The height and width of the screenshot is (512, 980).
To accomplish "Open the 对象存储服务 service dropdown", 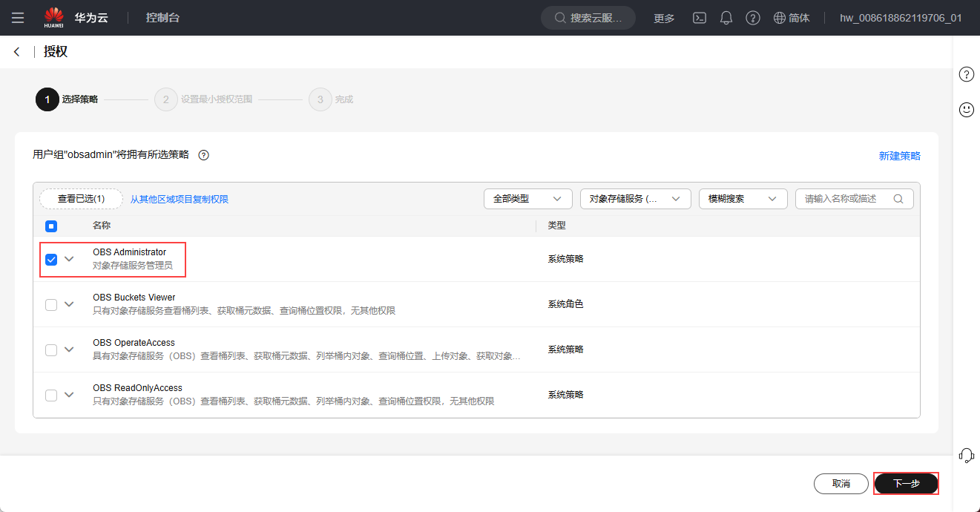I will [635, 199].
